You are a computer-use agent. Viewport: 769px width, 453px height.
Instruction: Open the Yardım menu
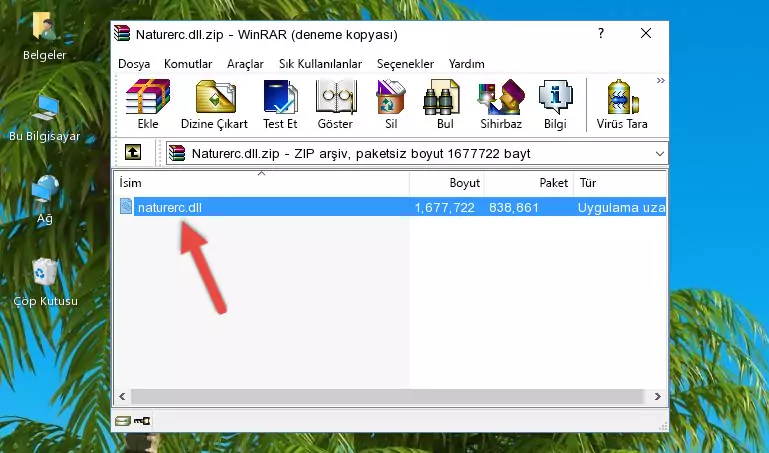[466, 64]
